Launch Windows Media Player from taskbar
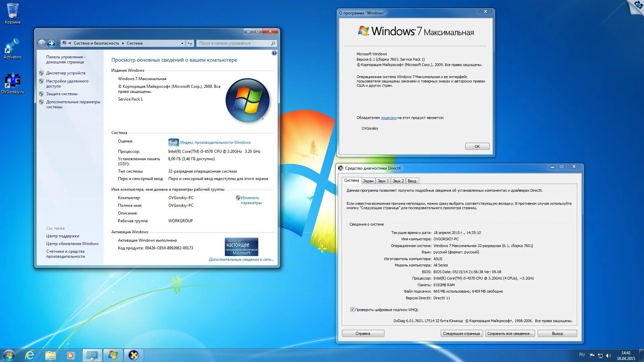 coord(70,355)
